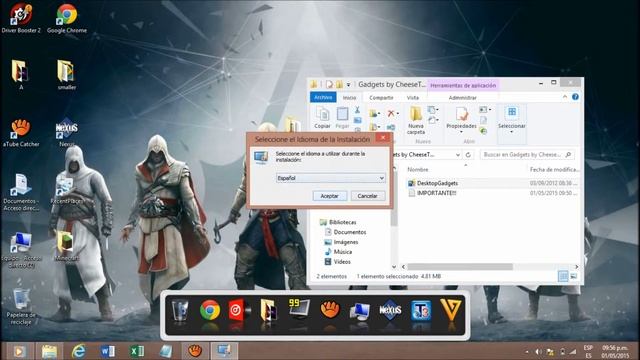The height and width of the screenshot is (360, 640).
Task: Click Explorer horizontal scrollbar thumb
Action: (460, 267)
